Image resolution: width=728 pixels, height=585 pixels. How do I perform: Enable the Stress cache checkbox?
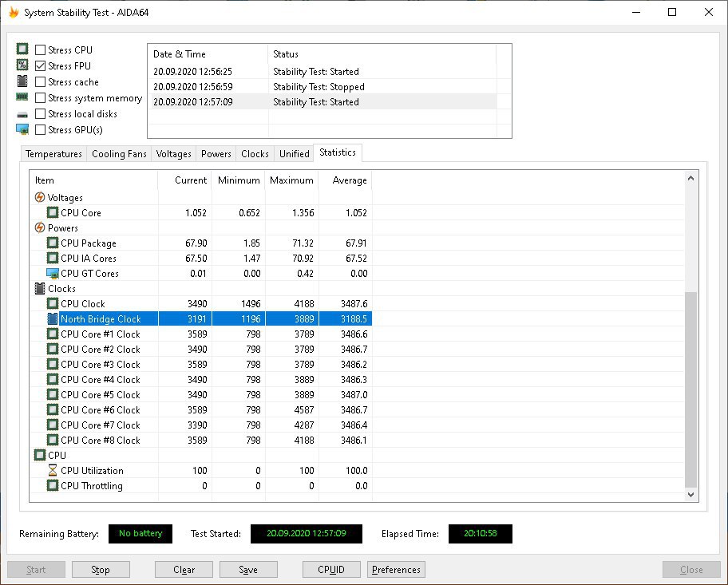pyautogui.click(x=41, y=81)
